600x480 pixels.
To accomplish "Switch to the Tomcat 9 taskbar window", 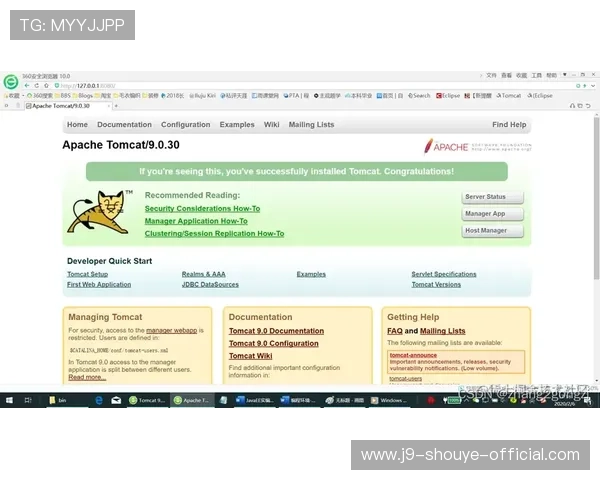I will click(x=149, y=400).
